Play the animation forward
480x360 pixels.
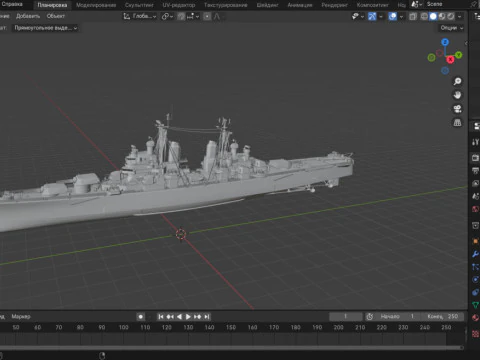coord(188,317)
